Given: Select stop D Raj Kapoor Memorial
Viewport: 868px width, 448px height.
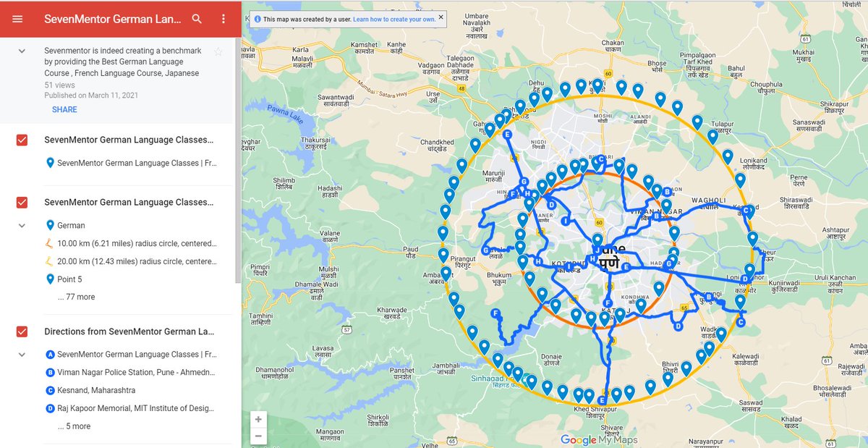Looking at the screenshot, I should click(137, 408).
